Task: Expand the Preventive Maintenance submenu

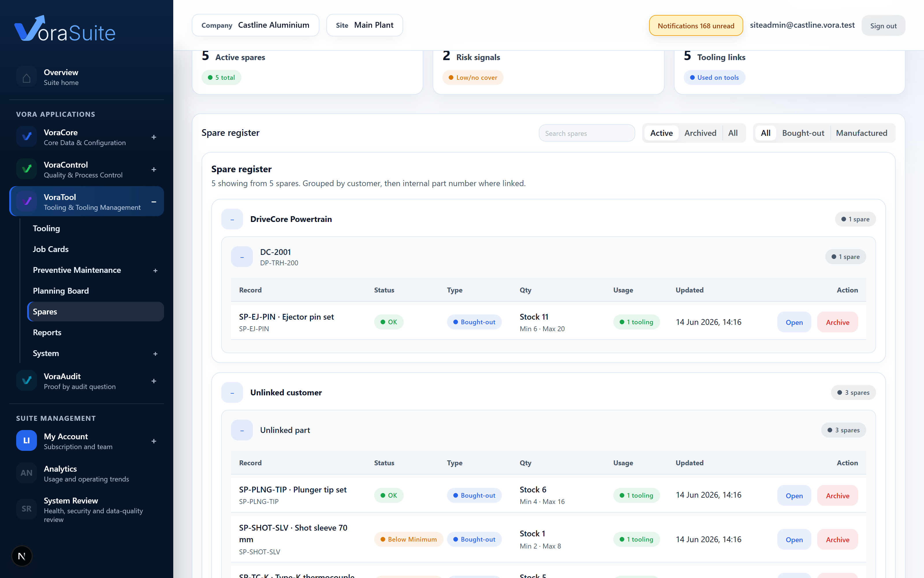Action: pyautogui.click(x=155, y=271)
